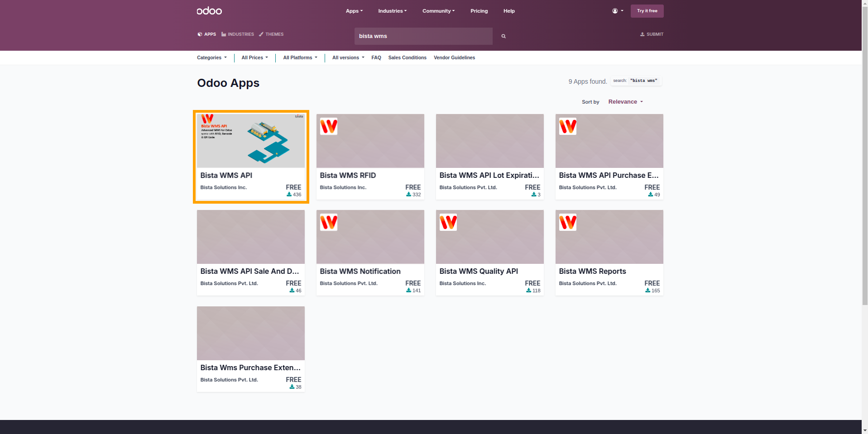Open the Vendor Guidelines link

coord(454,57)
